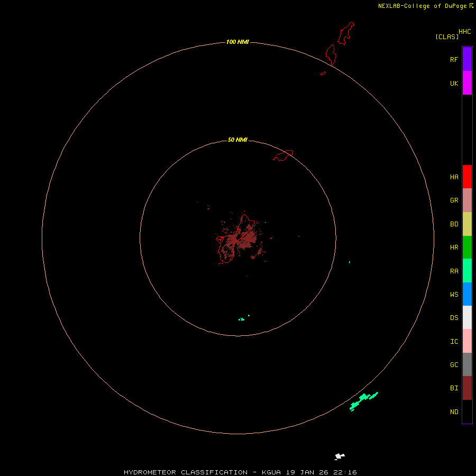This screenshot has width=476, height=476.
Task: Click the small island outline crossing the 50 NMI ring
Action: coord(283,155)
